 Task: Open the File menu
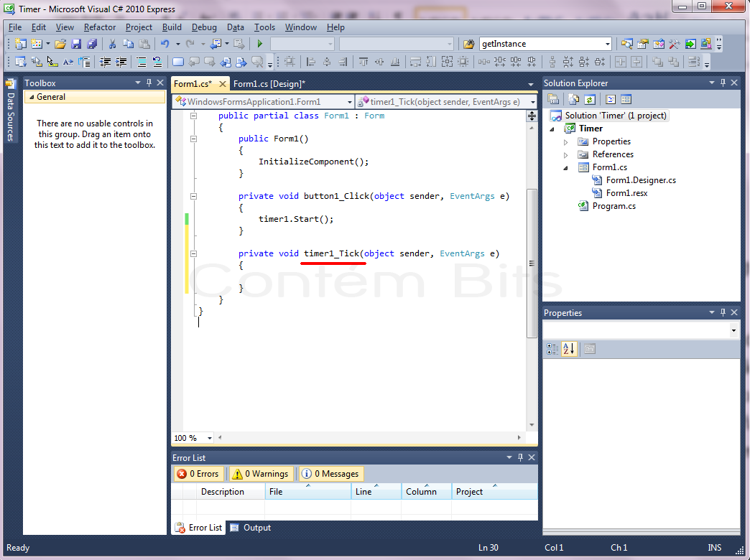point(15,27)
